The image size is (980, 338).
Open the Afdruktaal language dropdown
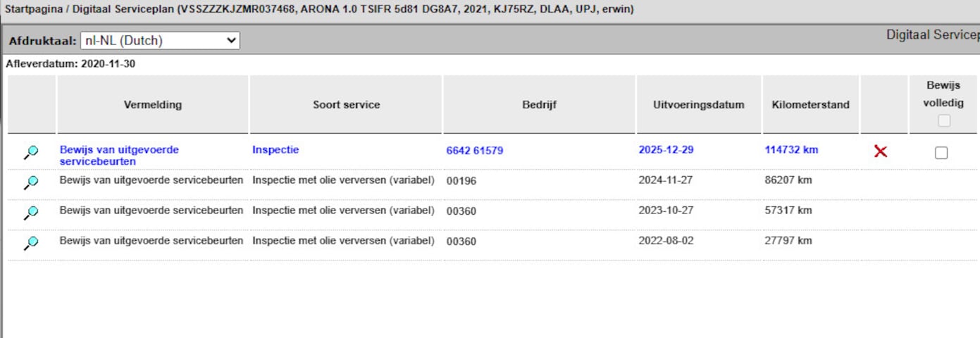[160, 41]
